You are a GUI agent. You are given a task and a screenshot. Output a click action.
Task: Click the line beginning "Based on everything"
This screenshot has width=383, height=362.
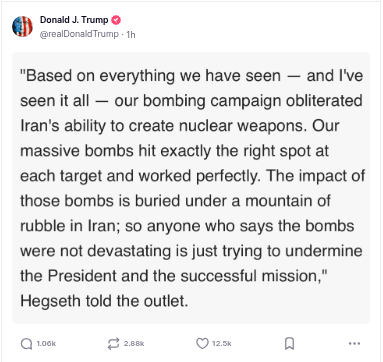(192, 76)
